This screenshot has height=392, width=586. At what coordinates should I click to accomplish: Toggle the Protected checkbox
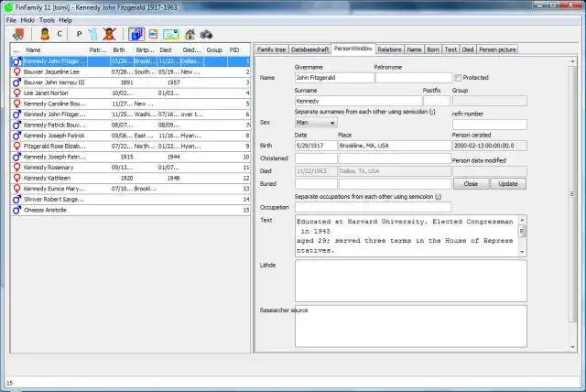[x=458, y=78]
